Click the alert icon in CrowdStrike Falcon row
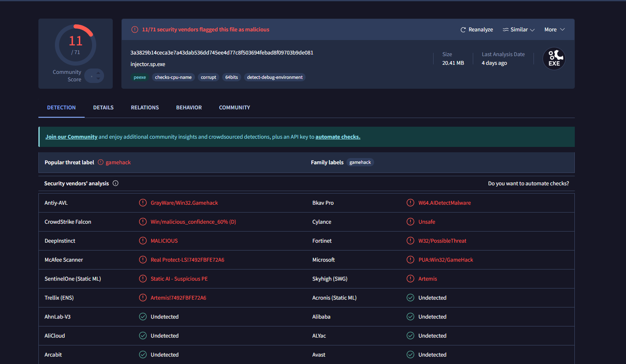The height and width of the screenshot is (364, 626). [x=143, y=222]
